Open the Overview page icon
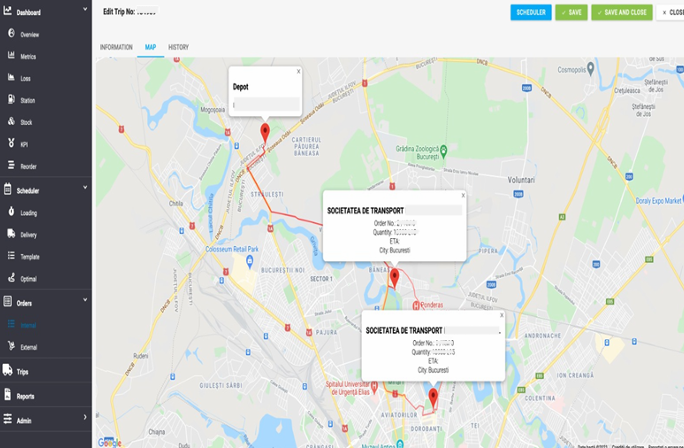This screenshot has height=448, width=684. (x=11, y=33)
